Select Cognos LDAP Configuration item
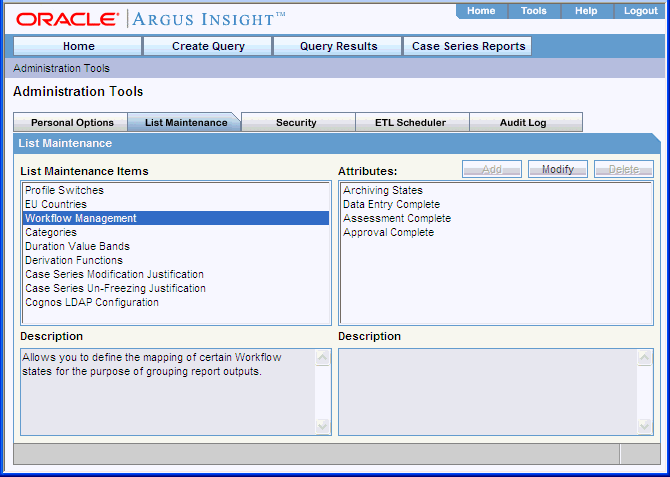Viewport: 670px width, 477px height. [x=176, y=302]
